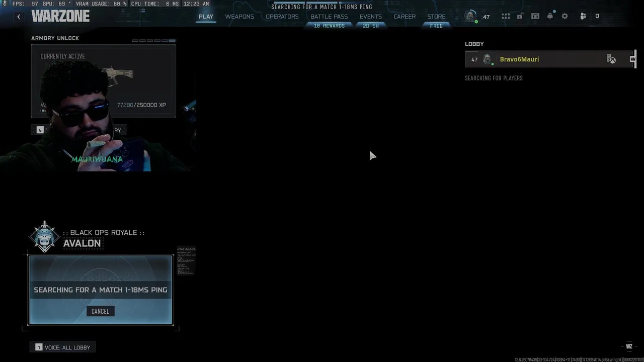
Task: Click the AVALON mode title
Action: pos(82,243)
